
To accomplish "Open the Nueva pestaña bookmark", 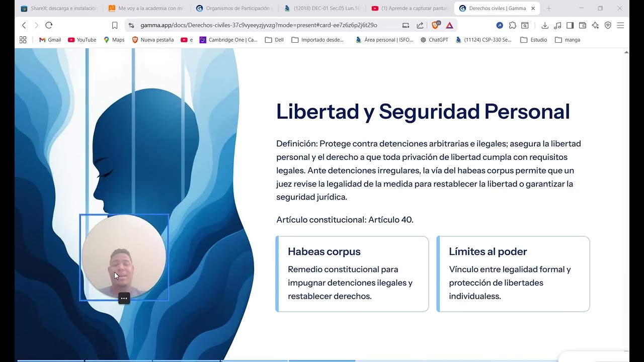I will pos(153,40).
